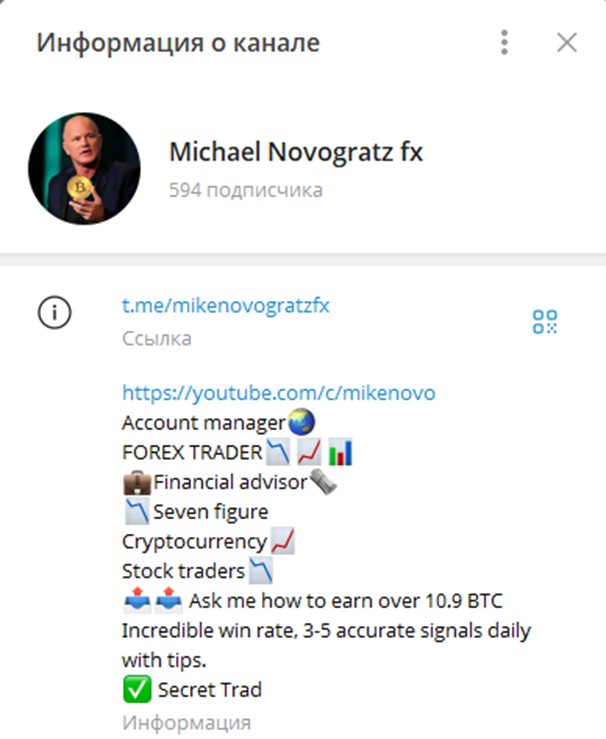This screenshot has height=739, width=606.
Task: Close the channel info panel
Action: (566, 42)
